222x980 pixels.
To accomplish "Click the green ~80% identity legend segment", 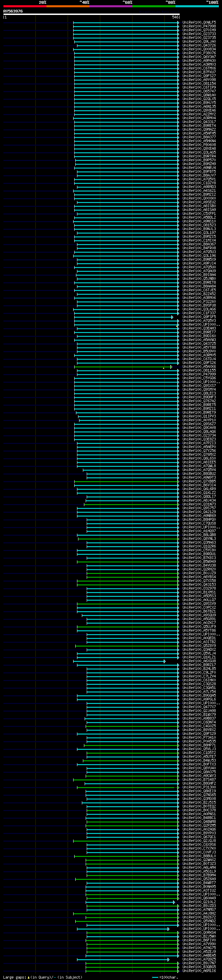I will [x=154, y=7].
